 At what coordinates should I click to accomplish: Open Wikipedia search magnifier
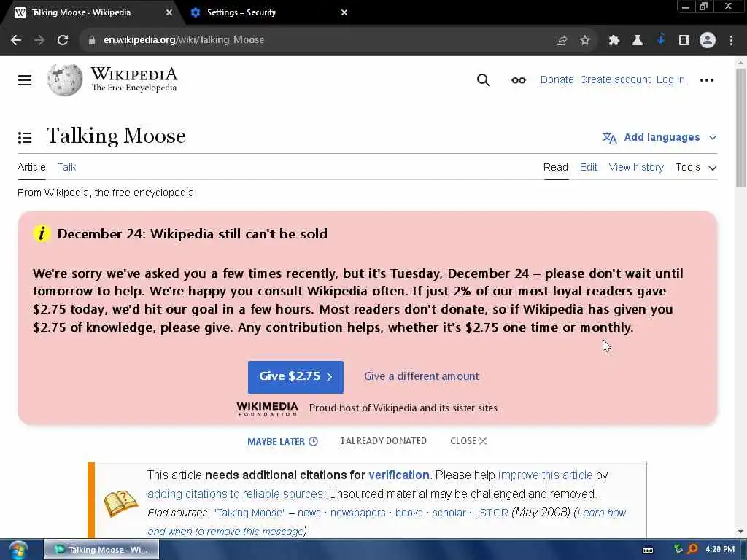coord(483,80)
